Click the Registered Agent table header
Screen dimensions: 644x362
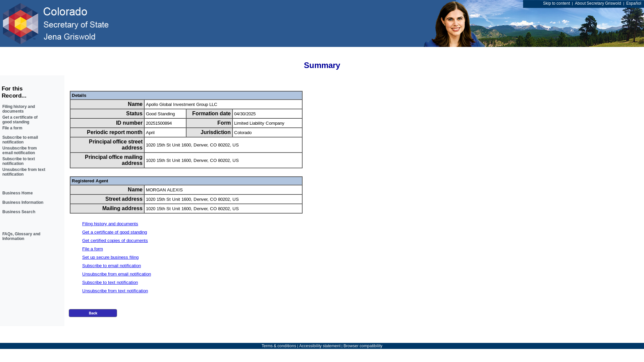186,181
